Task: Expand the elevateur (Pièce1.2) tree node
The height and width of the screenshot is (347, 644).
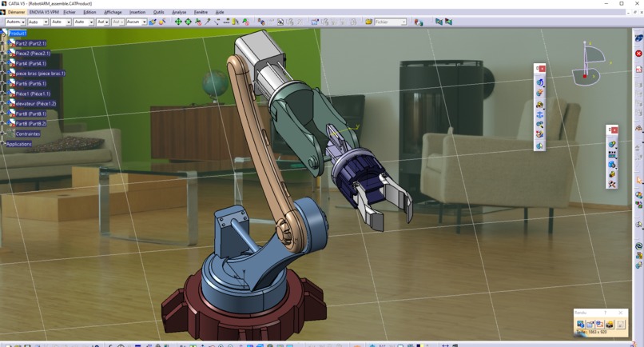Action: [x=3, y=104]
